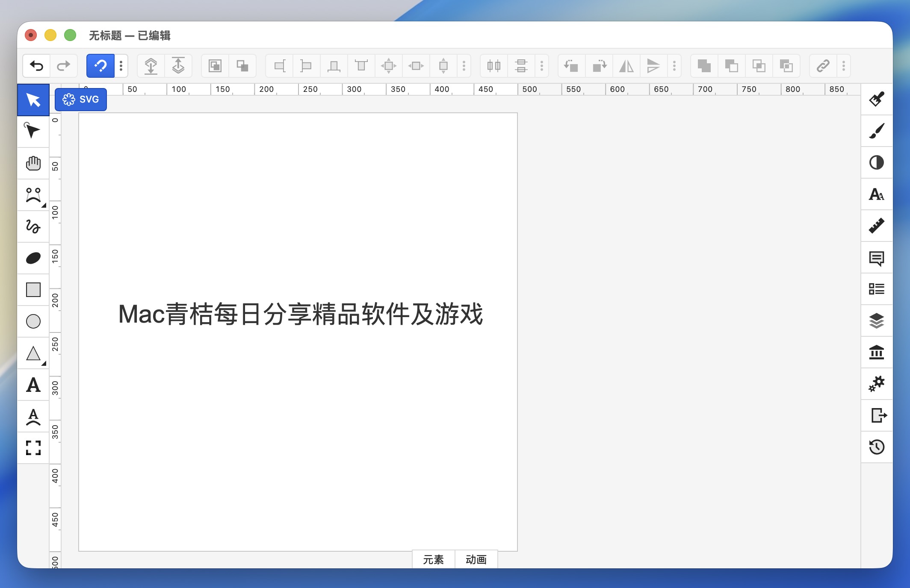Select the Text tool
The width and height of the screenshot is (910, 588).
point(33,385)
